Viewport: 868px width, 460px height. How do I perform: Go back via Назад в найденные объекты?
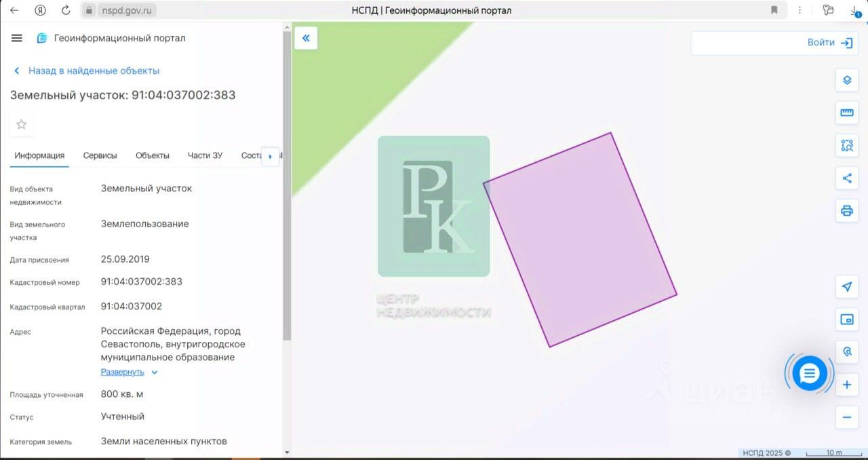(86, 71)
